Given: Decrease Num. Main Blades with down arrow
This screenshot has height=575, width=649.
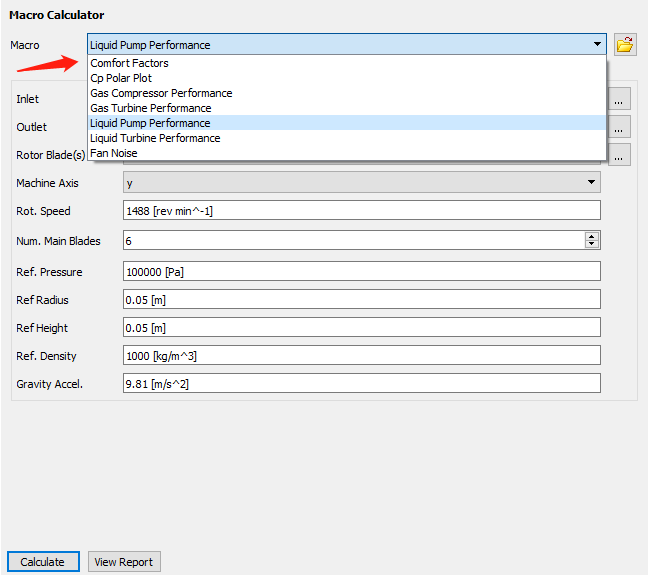Looking at the screenshot, I should 592,245.
